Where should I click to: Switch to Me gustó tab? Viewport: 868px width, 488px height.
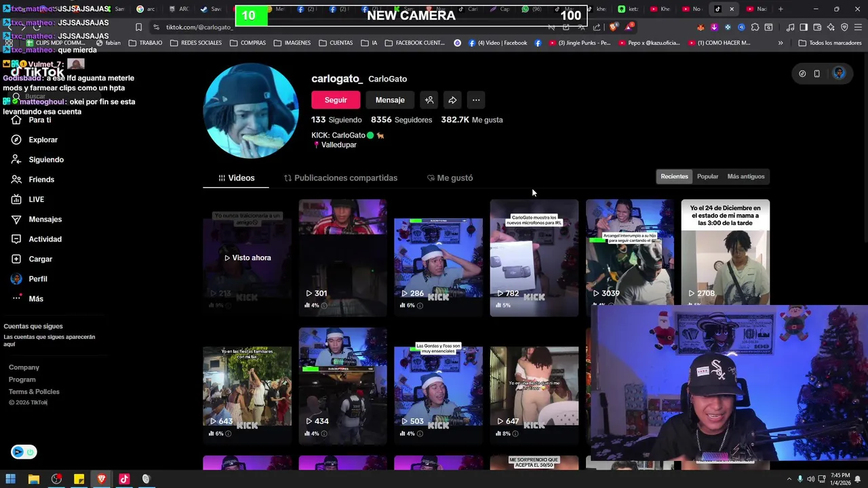450,178
